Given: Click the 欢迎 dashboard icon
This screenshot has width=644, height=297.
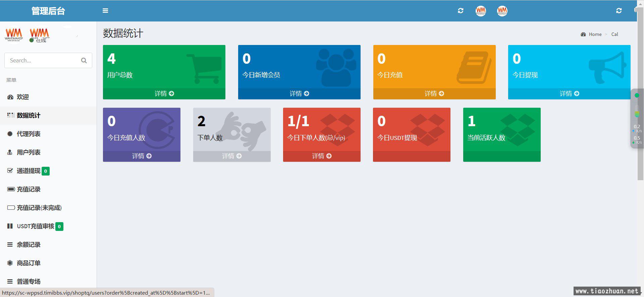Looking at the screenshot, I should tap(10, 97).
